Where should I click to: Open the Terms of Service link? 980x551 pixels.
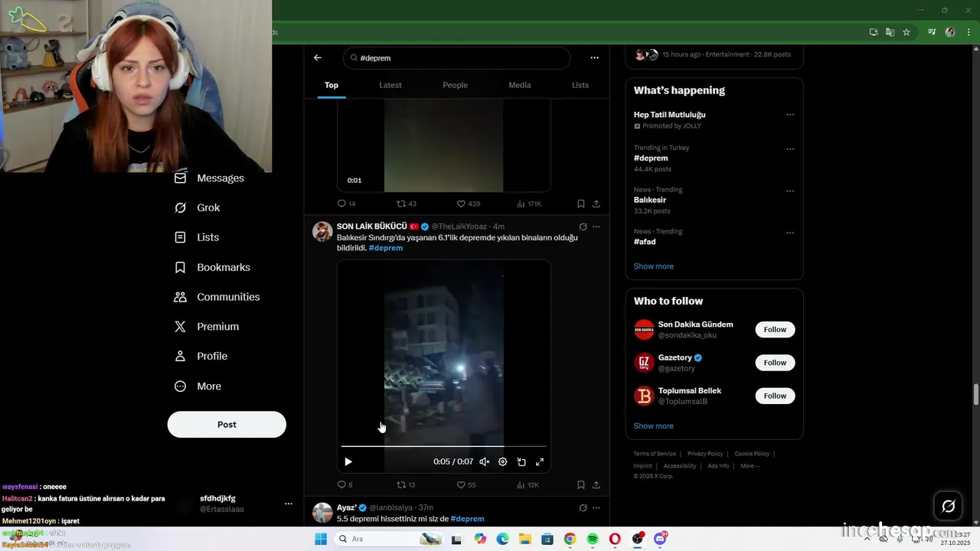655,454
